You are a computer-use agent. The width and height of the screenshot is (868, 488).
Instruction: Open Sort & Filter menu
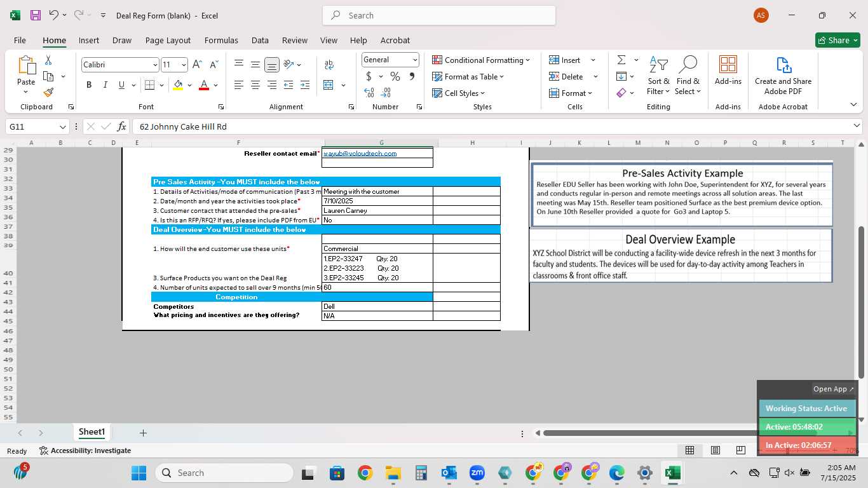point(658,76)
